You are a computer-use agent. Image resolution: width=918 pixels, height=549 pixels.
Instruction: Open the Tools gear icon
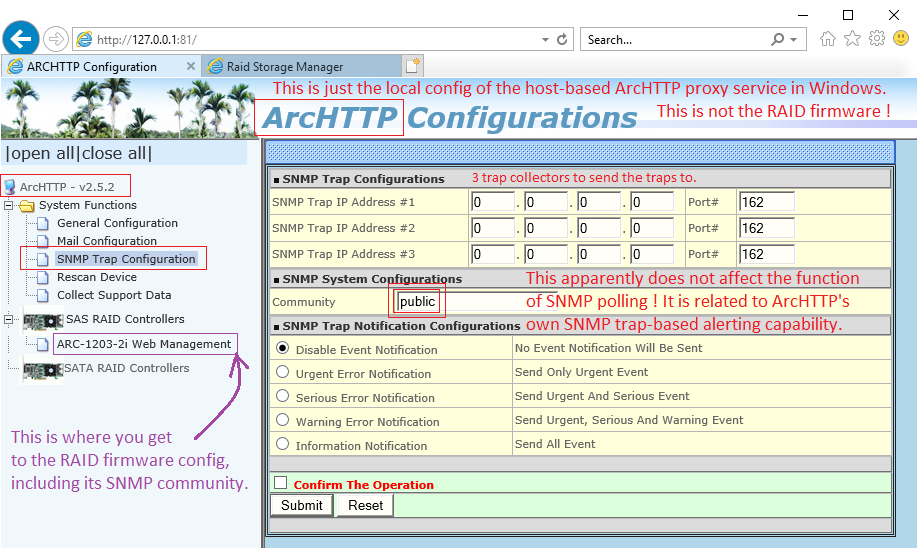[877, 39]
